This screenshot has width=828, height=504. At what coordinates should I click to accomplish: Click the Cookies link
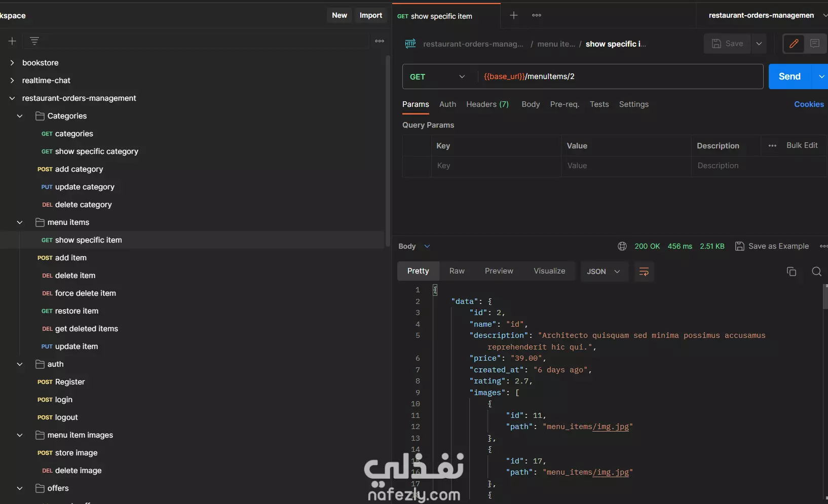pos(808,104)
